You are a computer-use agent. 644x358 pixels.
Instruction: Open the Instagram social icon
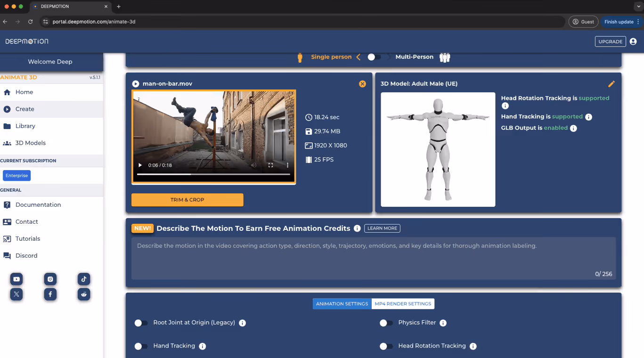[x=50, y=279]
